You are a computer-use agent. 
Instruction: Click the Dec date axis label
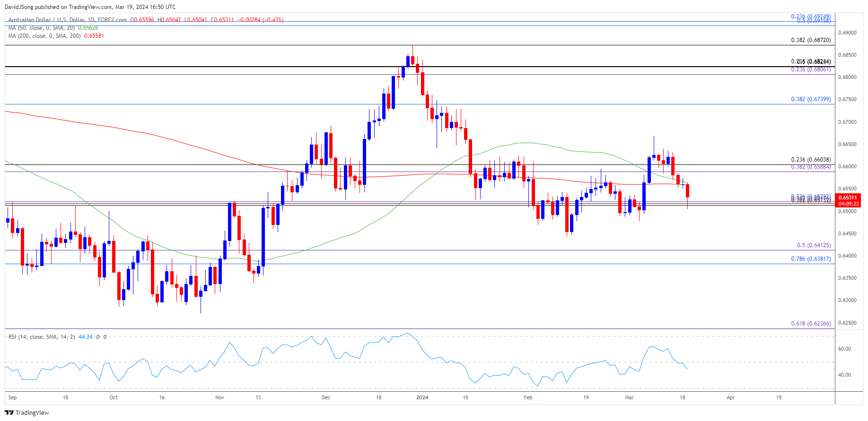coord(325,397)
